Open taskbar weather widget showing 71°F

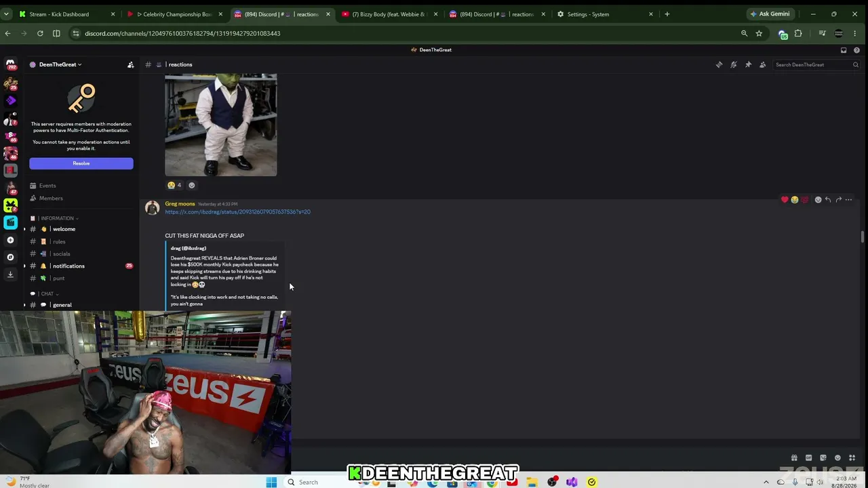[27, 482]
